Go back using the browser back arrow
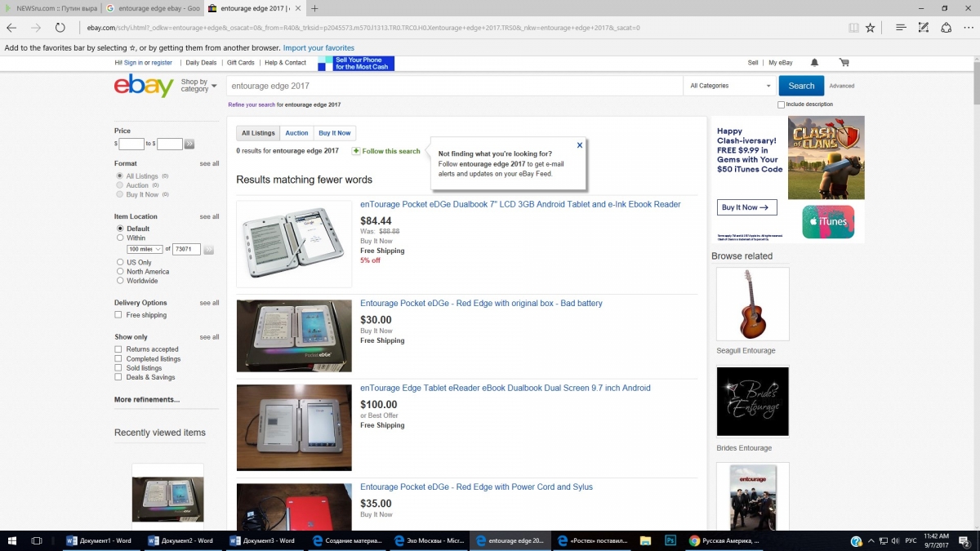 click(x=11, y=28)
